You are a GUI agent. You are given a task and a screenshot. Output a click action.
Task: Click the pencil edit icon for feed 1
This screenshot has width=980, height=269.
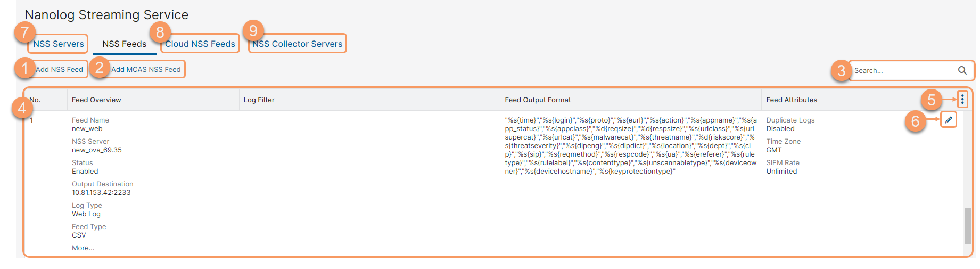point(948,120)
